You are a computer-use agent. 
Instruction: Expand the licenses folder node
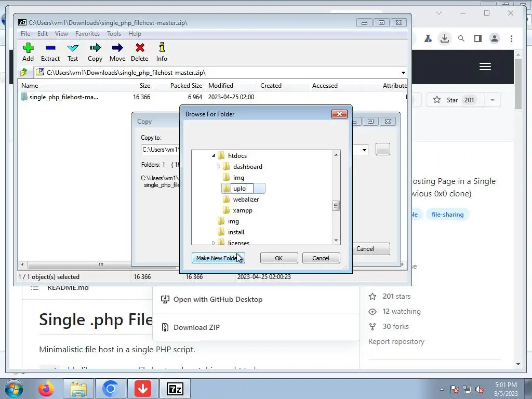[214, 243]
